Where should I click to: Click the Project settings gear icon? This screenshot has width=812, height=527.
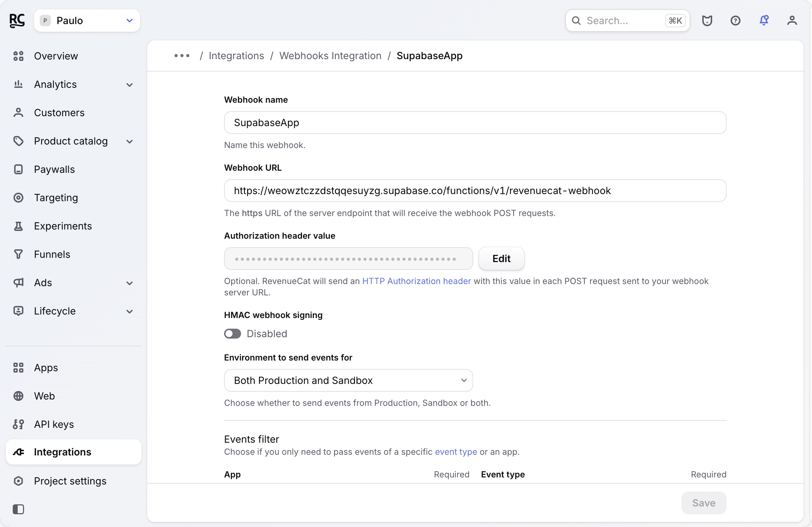[x=18, y=481]
